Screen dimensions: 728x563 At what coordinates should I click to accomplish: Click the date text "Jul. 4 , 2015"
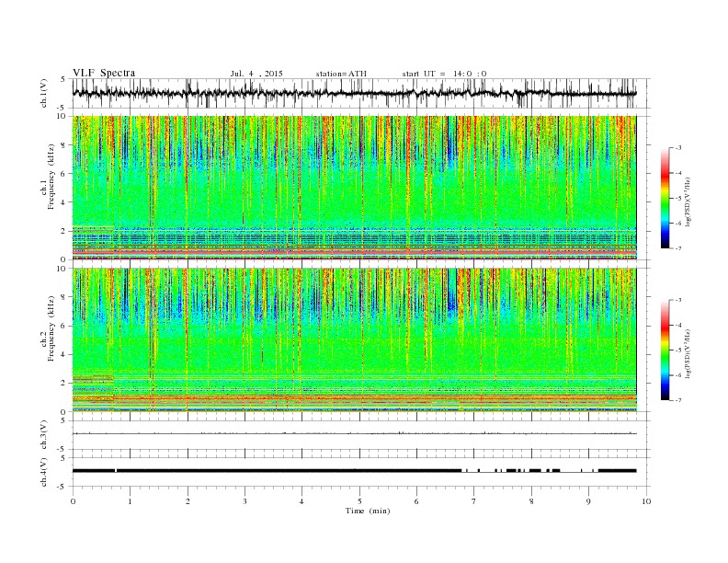point(256,74)
